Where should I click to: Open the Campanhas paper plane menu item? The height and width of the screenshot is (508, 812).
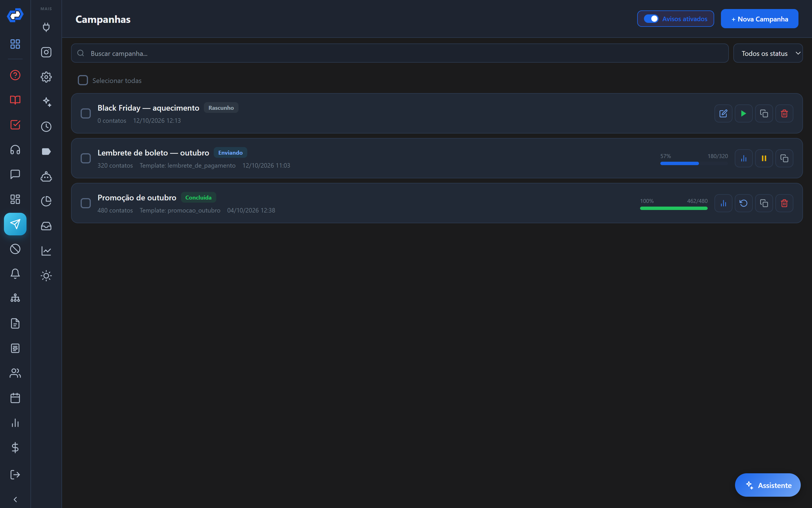click(15, 224)
